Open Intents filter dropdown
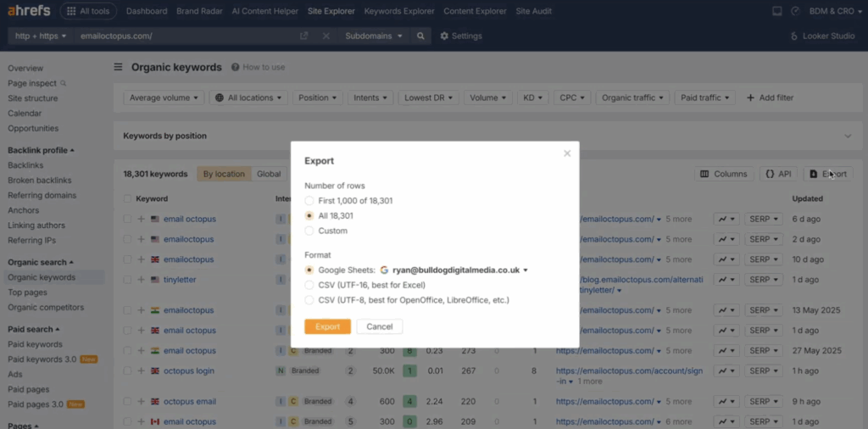 point(370,97)
